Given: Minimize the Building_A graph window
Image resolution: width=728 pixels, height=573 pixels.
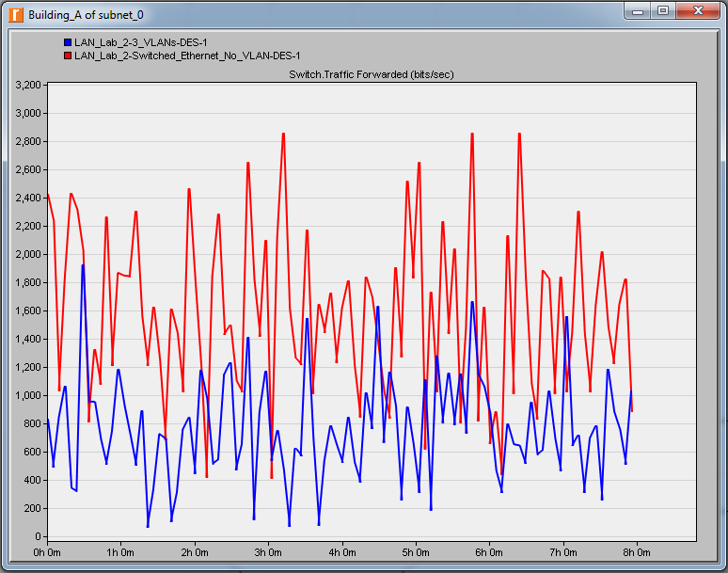Looking at the screenshot, I should pos(637,11).
